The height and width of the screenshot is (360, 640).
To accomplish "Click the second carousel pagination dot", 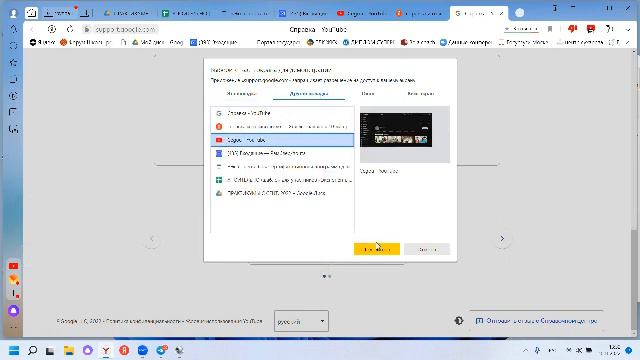I will [330, 276].
